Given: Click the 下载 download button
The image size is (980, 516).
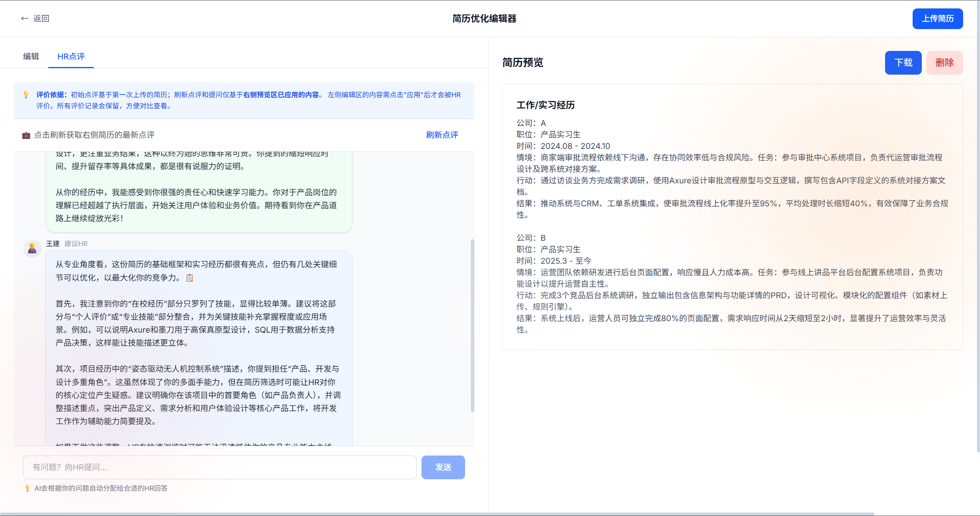Looking at the screenshot, I should click(x=903, y=62).
